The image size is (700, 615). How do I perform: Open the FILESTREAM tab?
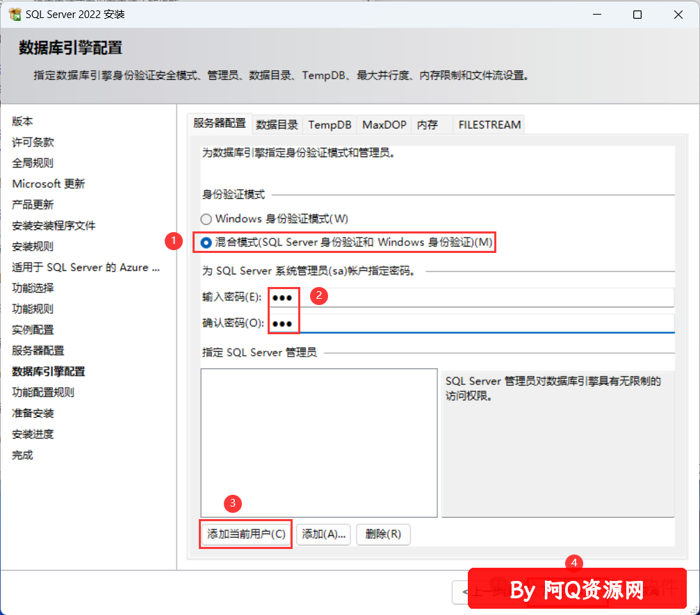[489, 124]
